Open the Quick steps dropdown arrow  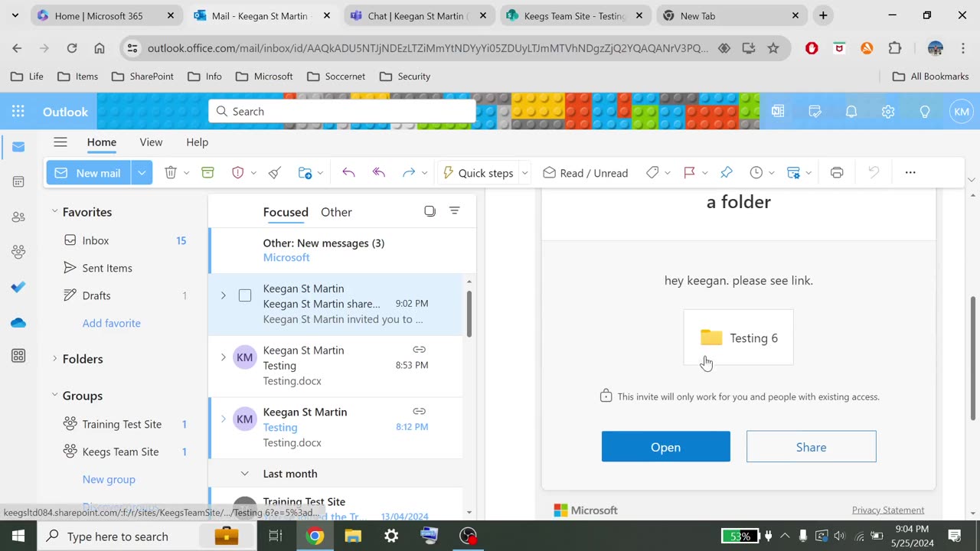click(524, 173)
